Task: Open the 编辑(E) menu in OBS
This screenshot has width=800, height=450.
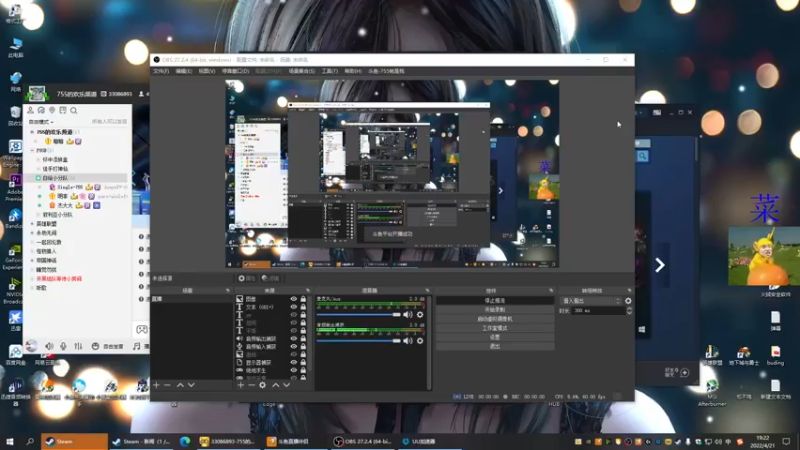Action: (184, 71)
